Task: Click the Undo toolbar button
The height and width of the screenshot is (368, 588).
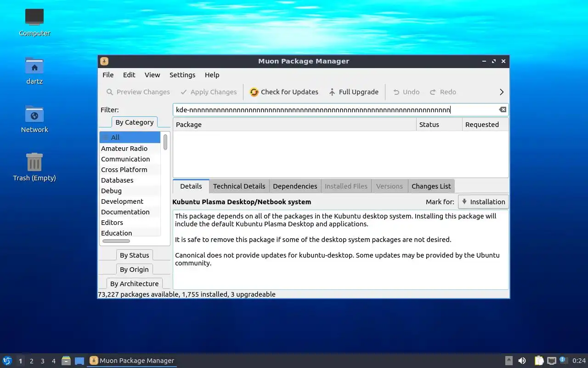Action: click(406, 92)
